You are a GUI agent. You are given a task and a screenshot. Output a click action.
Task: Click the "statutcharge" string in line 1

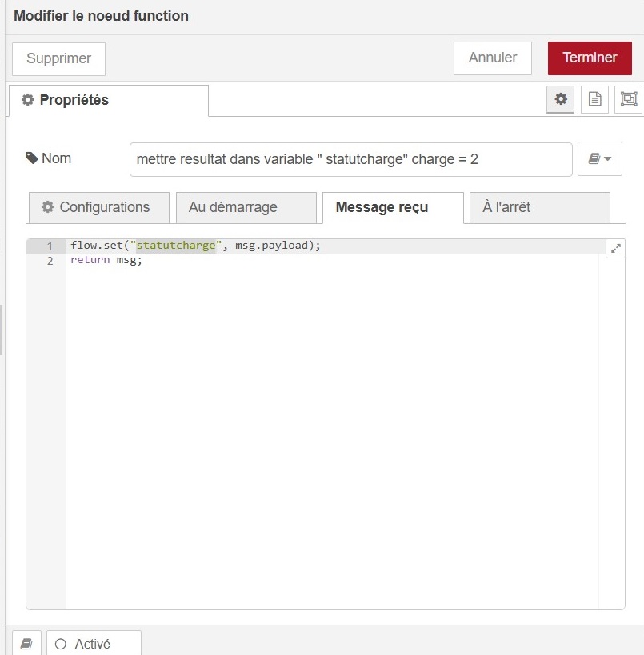175,246
